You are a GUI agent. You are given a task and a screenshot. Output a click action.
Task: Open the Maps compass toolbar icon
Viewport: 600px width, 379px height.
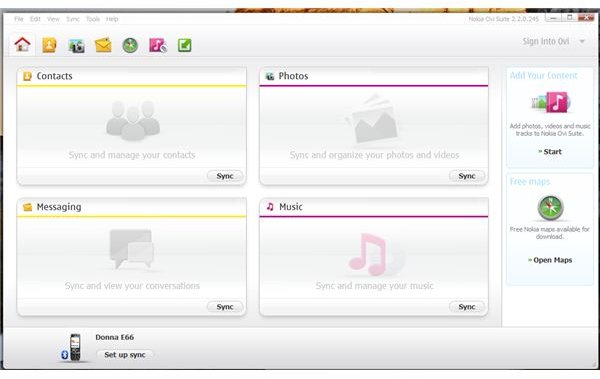pos(130,45)
